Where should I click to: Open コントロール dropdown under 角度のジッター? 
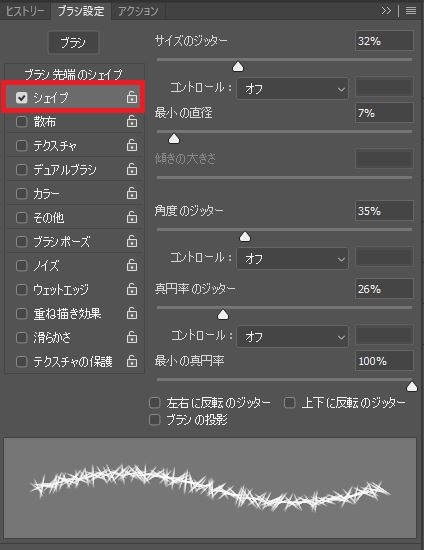click(292, 259)
